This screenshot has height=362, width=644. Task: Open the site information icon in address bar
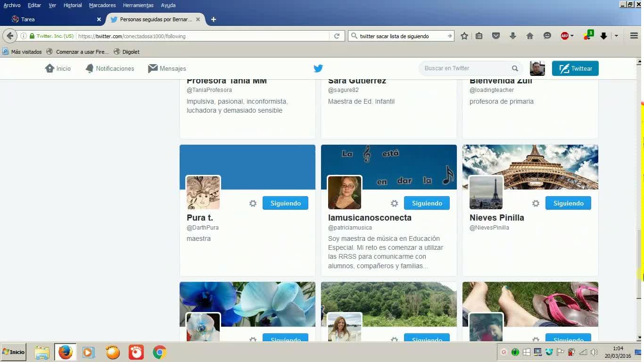coord(24,36)
